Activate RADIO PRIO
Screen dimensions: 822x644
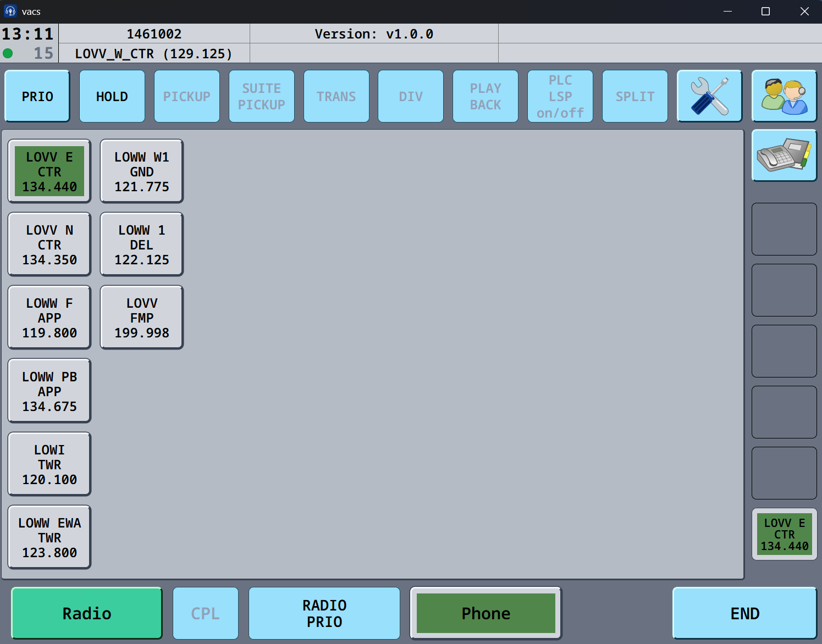click(324, 613)
